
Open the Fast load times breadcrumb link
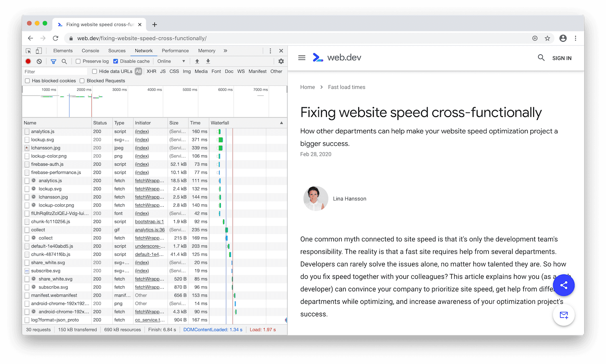(x=346, y=87)
